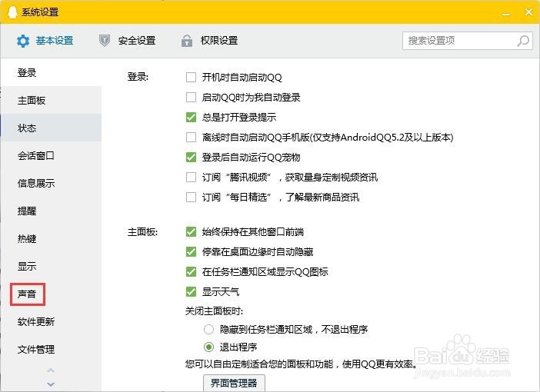Click the 关闭主面板时: label
Image resolution: width=540 pixels, height=392 pixels.
point(214,311)
